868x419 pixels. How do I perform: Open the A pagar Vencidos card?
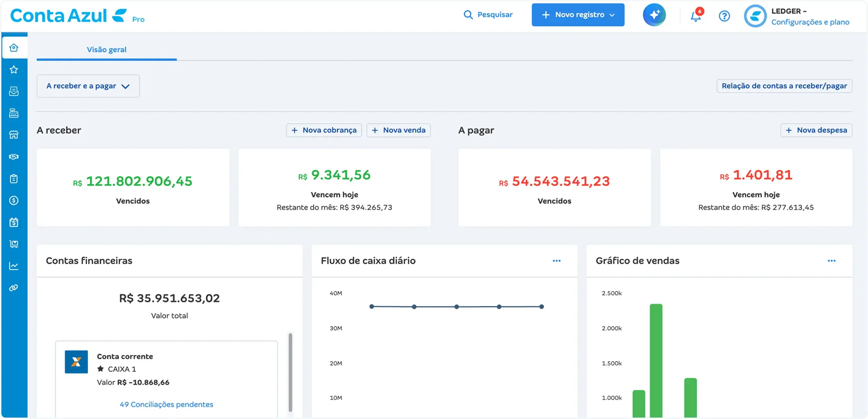click(554, 188)
